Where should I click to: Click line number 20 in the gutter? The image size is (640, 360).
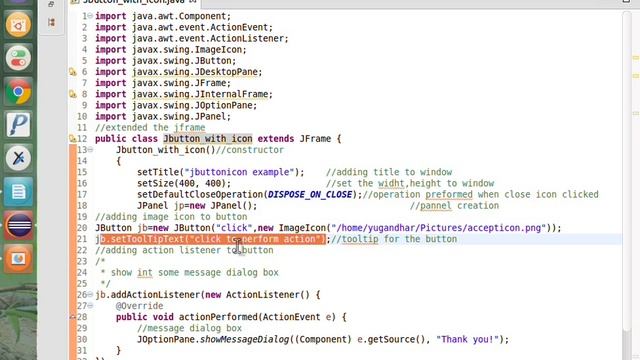(x=82, y=228)
